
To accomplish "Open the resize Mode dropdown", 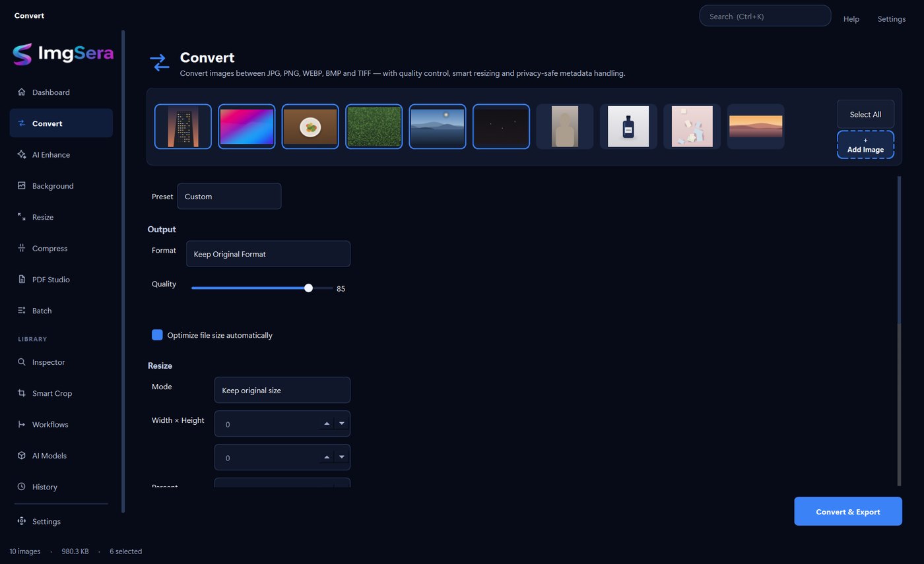I will 282,391.
